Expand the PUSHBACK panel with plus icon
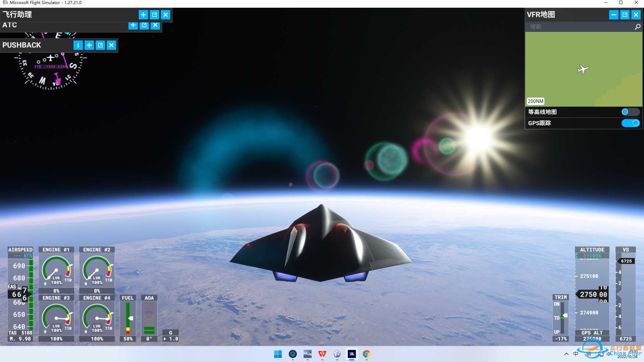This screenshot has width=644, height=362. point(89,45)
